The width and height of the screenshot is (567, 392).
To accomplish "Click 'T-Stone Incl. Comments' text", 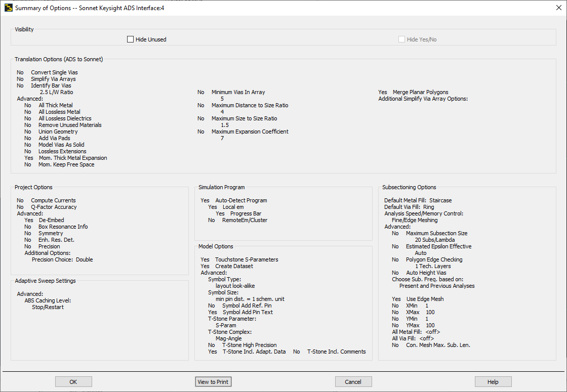I will click(x=337, y=352).
